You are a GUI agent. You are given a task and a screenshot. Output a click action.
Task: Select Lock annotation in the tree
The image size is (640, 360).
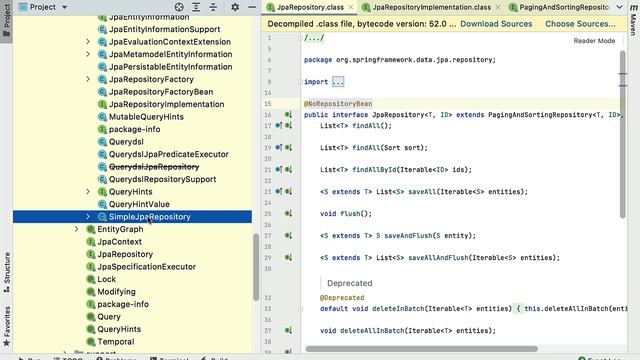tap(106, 279)
